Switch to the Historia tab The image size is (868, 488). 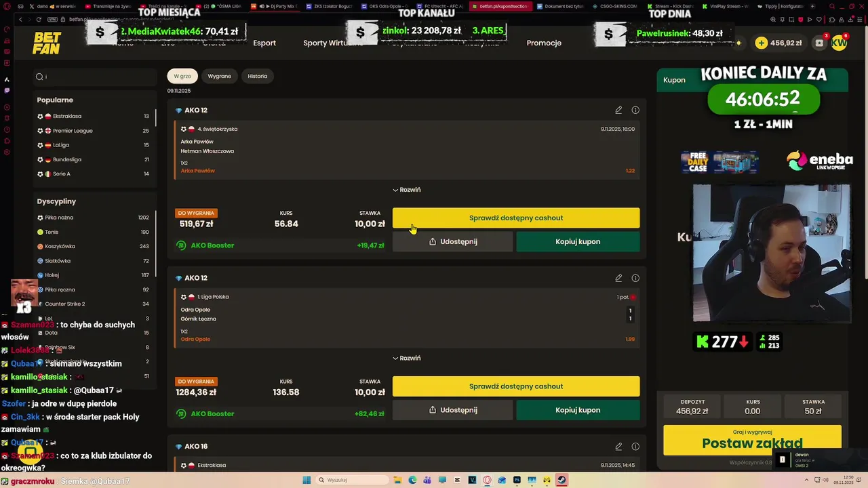258,76
